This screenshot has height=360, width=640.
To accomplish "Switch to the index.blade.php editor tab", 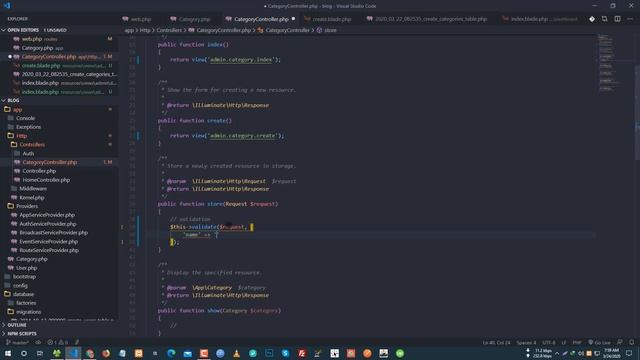I will pos(540,19).
